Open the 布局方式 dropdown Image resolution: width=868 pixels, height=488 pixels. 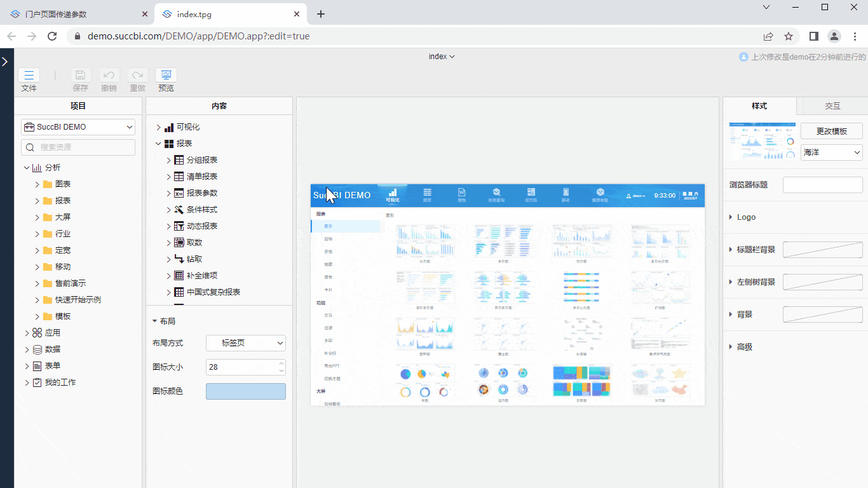coord(246,343)
